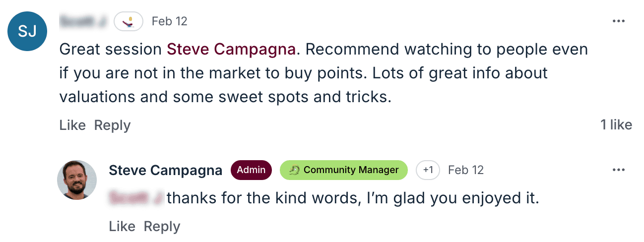Open the three-dot menu on Steve's reply
The image size is (644, 242).
point(618,170)
